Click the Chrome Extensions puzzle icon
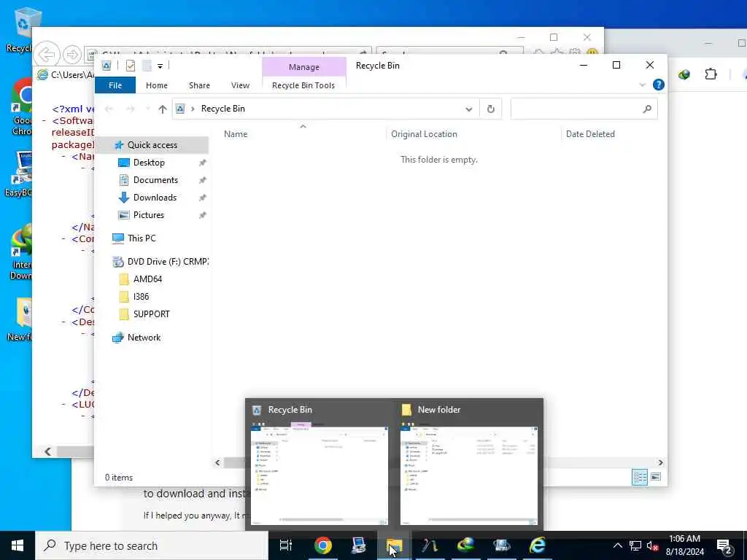Image resolution: width=747 pixels, height=560 pixels. click(711, 74)
